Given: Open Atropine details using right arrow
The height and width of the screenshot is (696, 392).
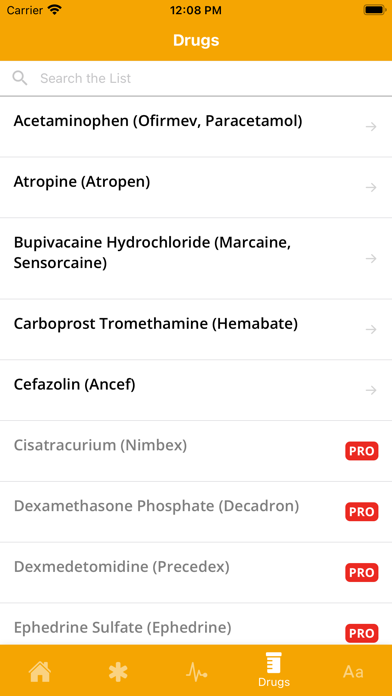Looking at the screenshot, I should (x=371, y=188).
